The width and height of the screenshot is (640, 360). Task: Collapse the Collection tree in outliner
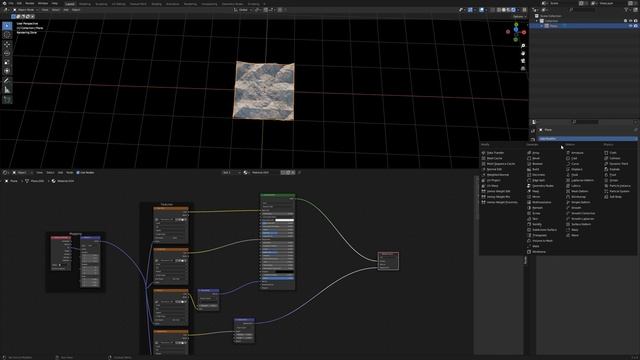(x=537, y=21)
